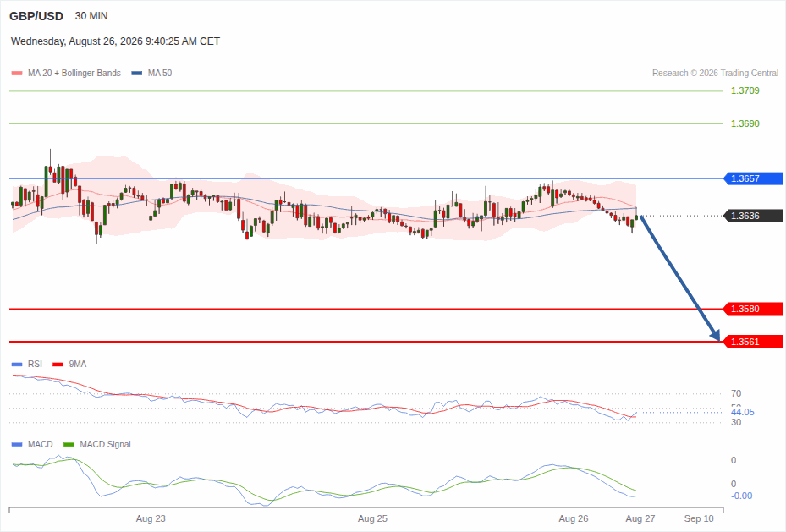This screenshot has height=532, width=786.
Task: Click the Aug 26 date axis label
Action: (574, 519)
